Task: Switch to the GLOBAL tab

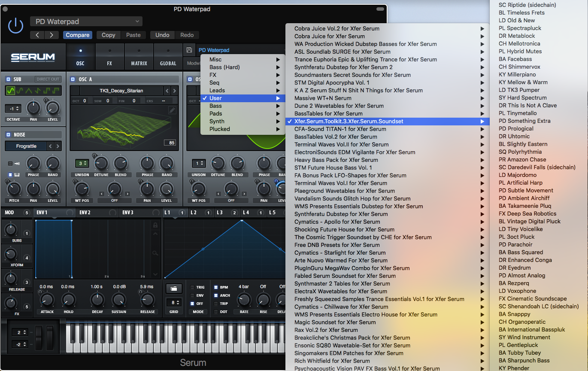Action: (168, 56)
